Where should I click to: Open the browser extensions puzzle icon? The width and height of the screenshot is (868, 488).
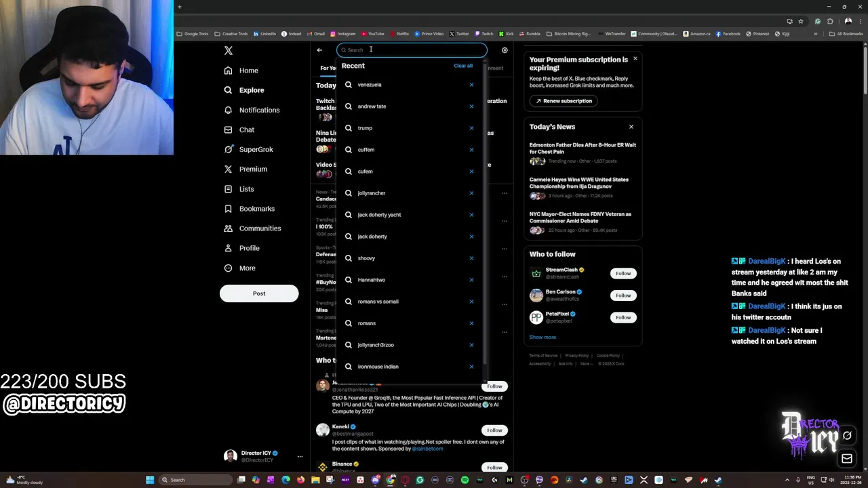click(830, 21)
